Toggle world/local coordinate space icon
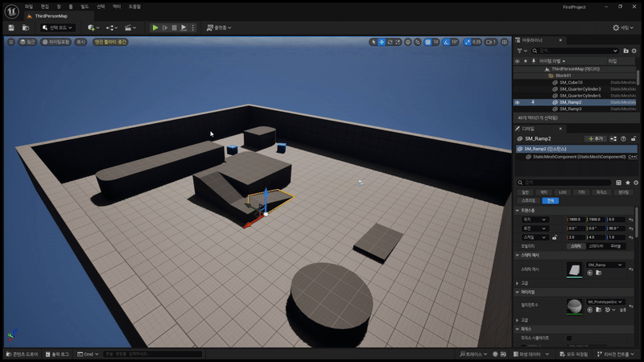This screenshot has width=644, height=362. coord(408,42)
